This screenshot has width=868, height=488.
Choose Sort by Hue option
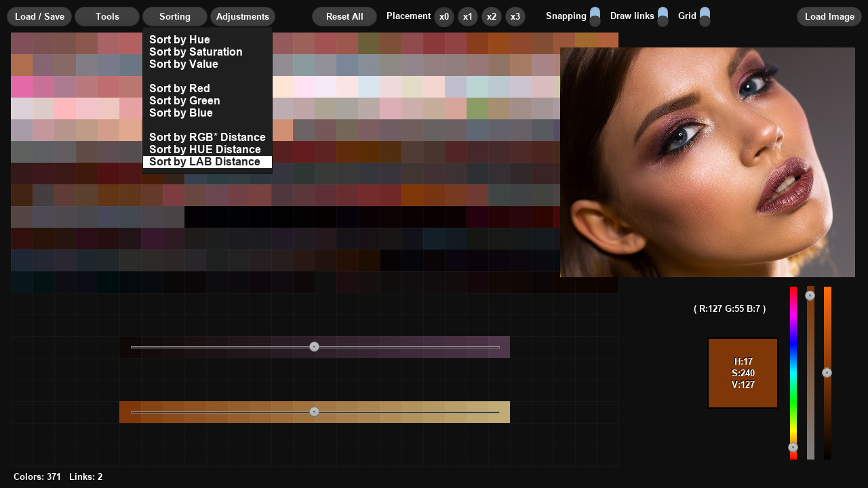tap(180, 40)
